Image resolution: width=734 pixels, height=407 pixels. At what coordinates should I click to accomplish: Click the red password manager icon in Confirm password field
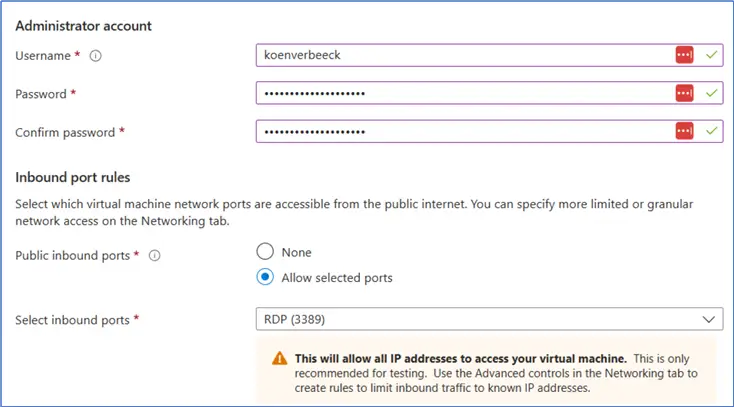coord(684,131)
